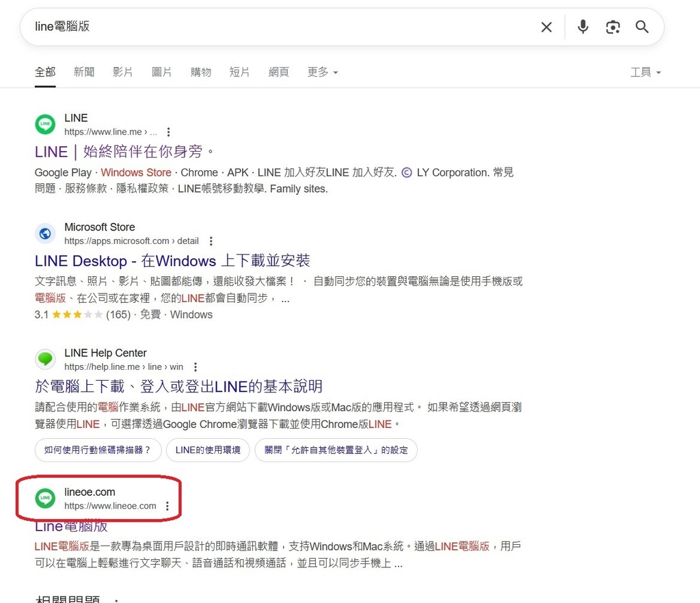Viewport: 700px width, 603px height.
Task: Open LINE Desktop - 在Windows 上下載並安裝 result
Action: tap(172, 260)
